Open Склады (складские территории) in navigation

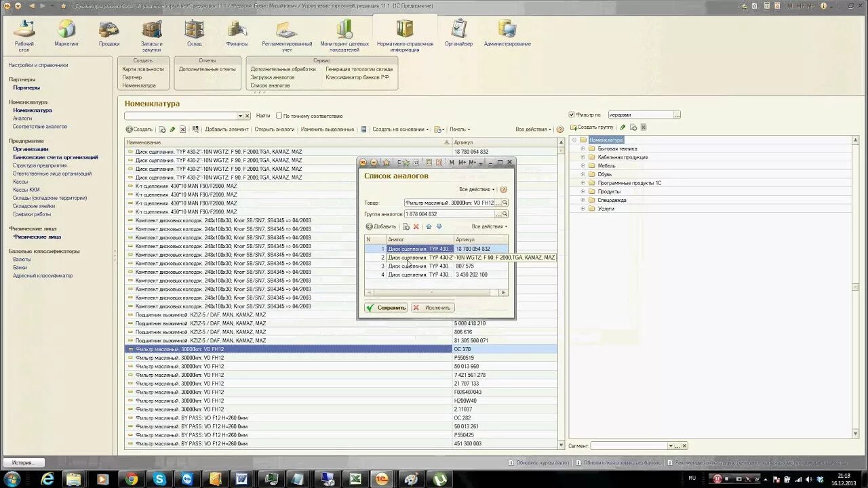click(50, 198)
